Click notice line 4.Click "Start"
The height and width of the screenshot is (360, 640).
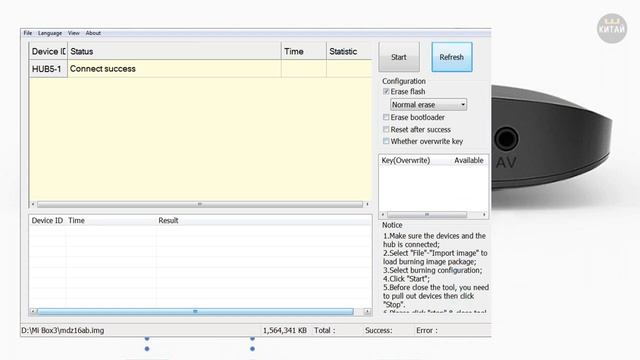[x=406, y=279]
